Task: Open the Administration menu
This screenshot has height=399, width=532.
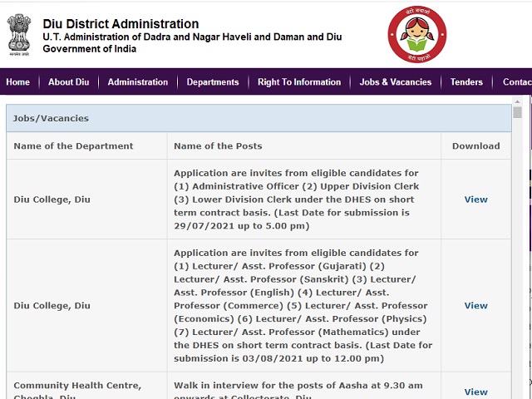Action: point(138,82)
